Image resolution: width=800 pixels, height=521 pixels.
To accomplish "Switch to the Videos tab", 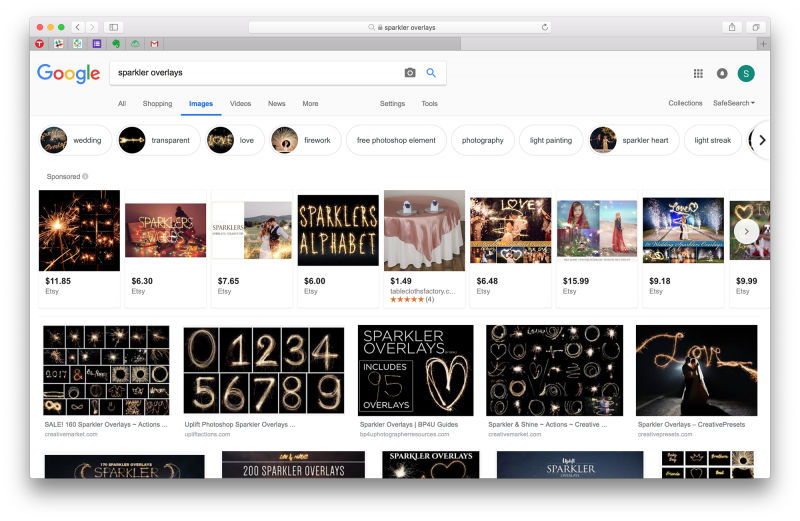I will 240,104.
